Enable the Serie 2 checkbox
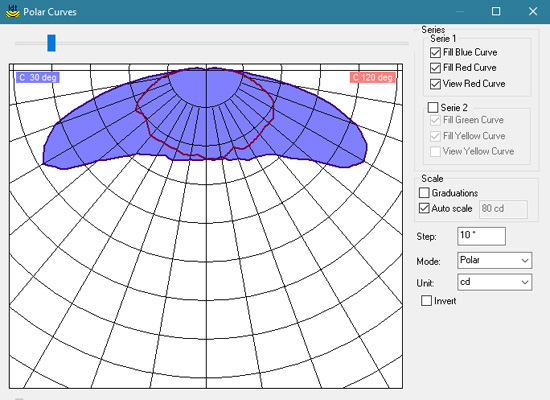This screenshot has width=550, height=400. tap(433, 107)
